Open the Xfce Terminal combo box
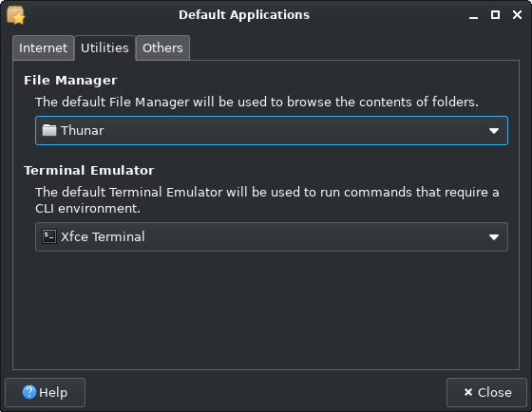This screenshot has height=412, width=532. [x=272, y=236]
